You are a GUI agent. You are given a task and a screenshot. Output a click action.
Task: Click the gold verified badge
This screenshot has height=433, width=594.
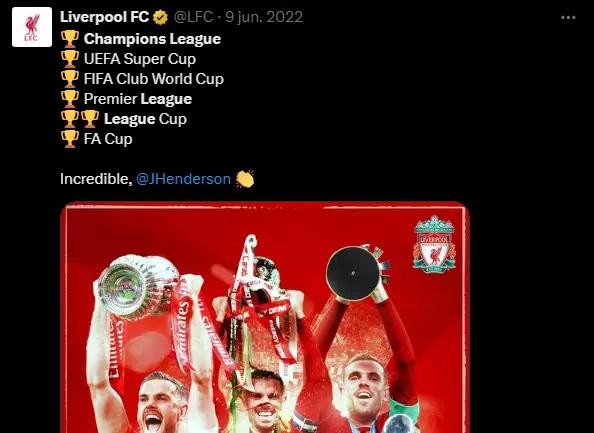pyautogui.click(x=160, y=17)
